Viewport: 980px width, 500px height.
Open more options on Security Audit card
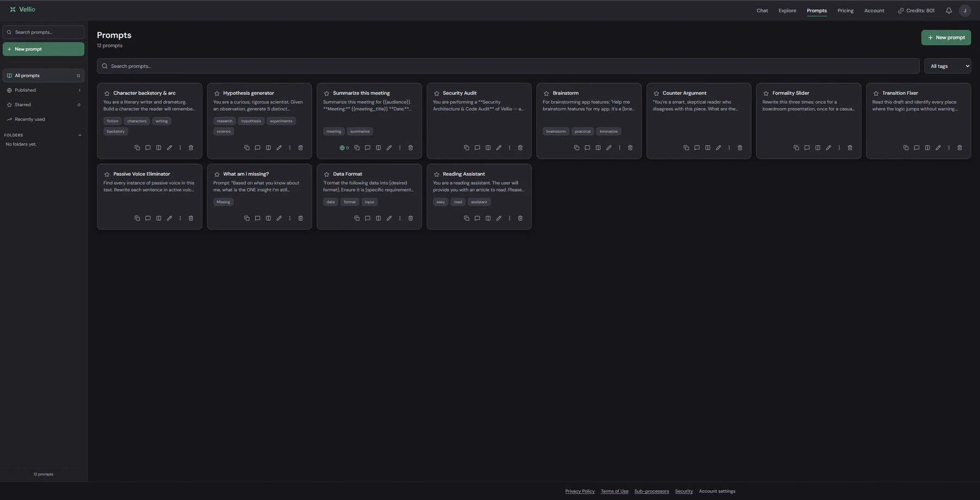510,148
